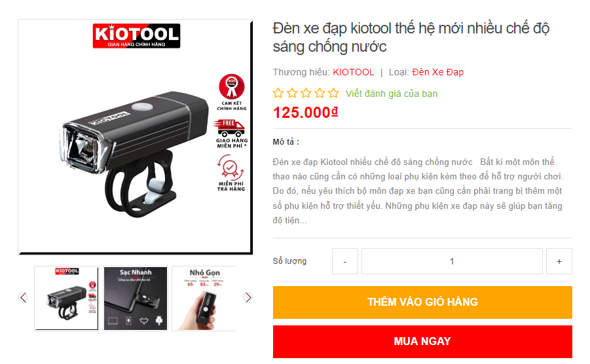This screenshot has height=364, width=590.
Task: Click the quantity input field
Action: pos(452,261)
